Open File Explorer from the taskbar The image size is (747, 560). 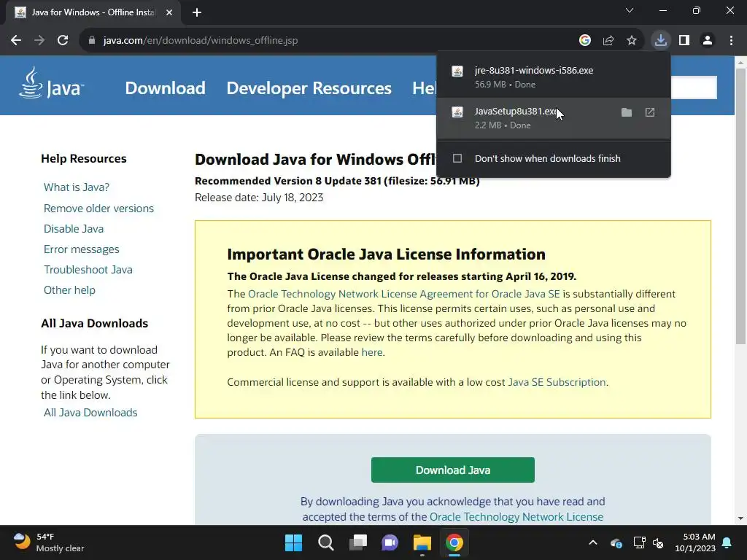pos(422,542)
